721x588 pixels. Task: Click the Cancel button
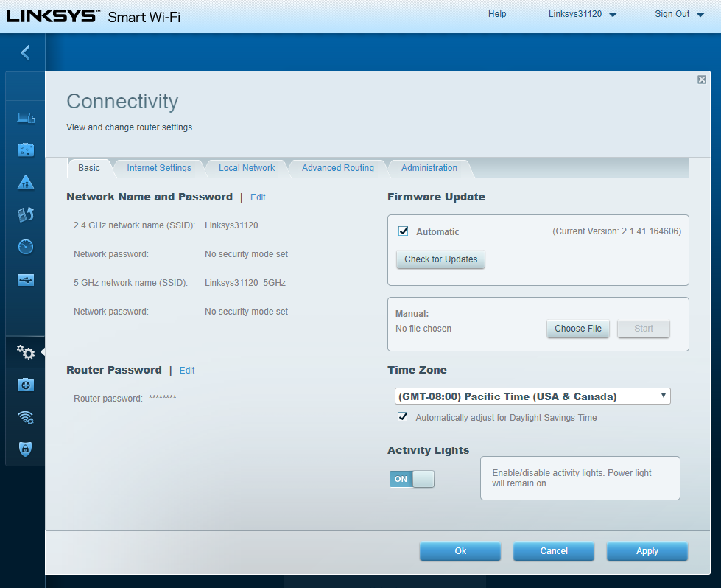tap(554, 551)
